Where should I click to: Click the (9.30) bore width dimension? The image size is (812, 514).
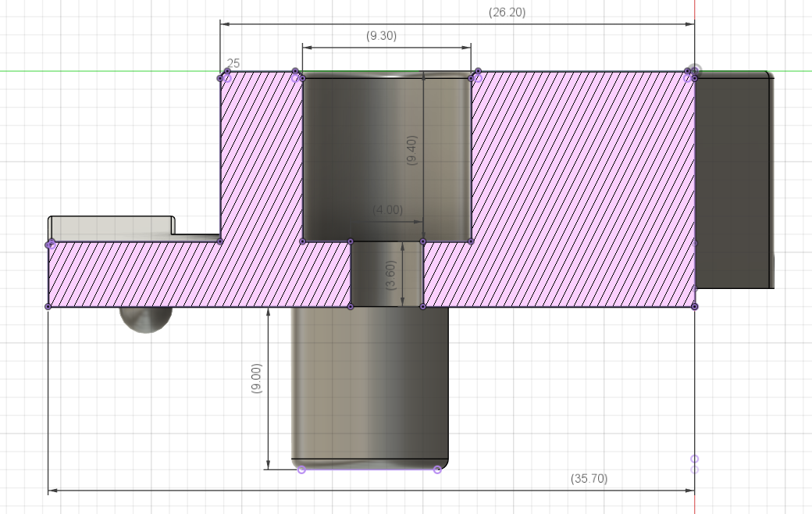point(381,36)
